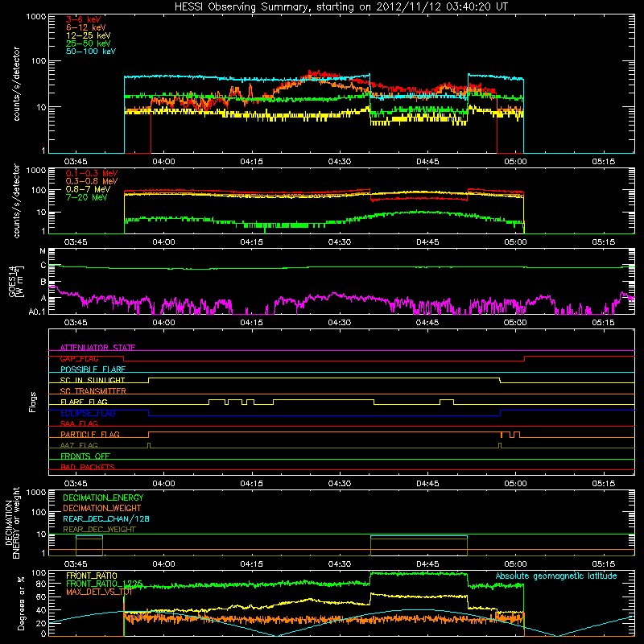Select the BAD_PACKETS flag label
The image size is (644, 644).
point(88,467)
